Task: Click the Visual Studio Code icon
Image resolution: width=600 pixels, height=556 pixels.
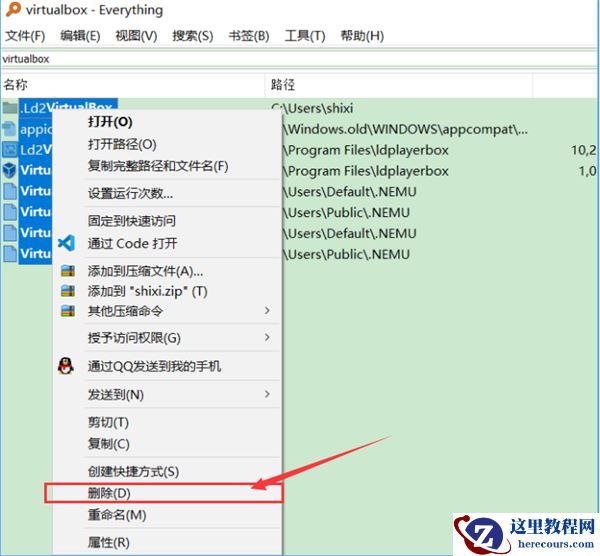Action: point(67,243)
